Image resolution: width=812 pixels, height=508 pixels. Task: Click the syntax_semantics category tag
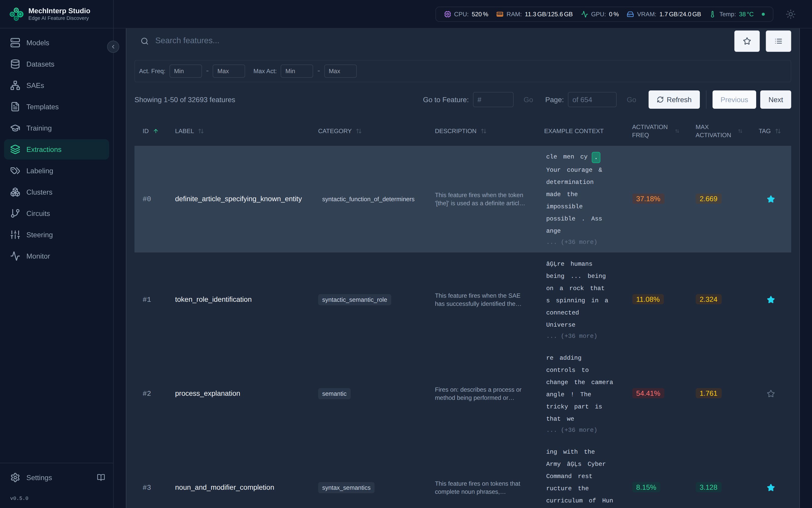pyautogui.click(x=346, y=487)
